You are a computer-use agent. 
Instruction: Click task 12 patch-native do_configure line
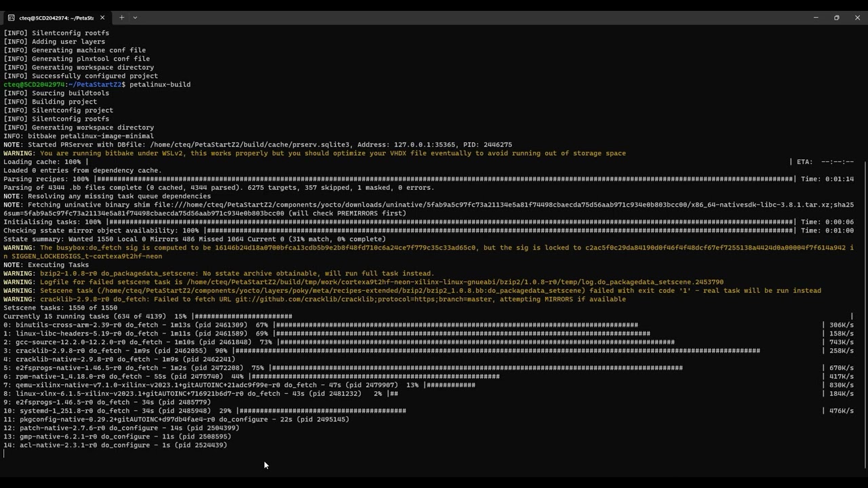click(121, 428)
